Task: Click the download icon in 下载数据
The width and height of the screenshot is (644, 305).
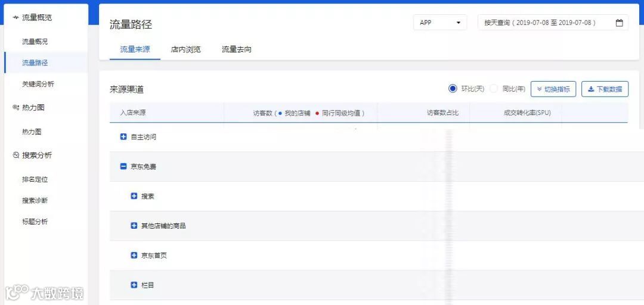Action: (591, 89)
